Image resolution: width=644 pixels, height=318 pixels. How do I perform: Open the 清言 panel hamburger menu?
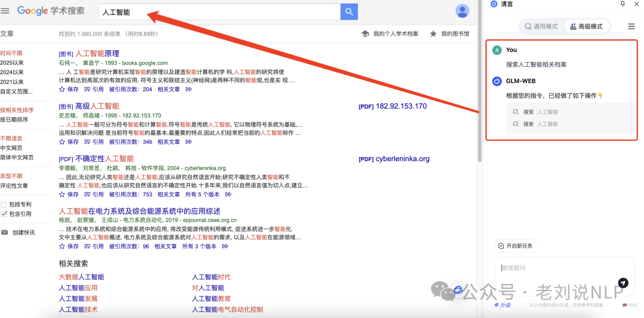click(x=631, y=27)
